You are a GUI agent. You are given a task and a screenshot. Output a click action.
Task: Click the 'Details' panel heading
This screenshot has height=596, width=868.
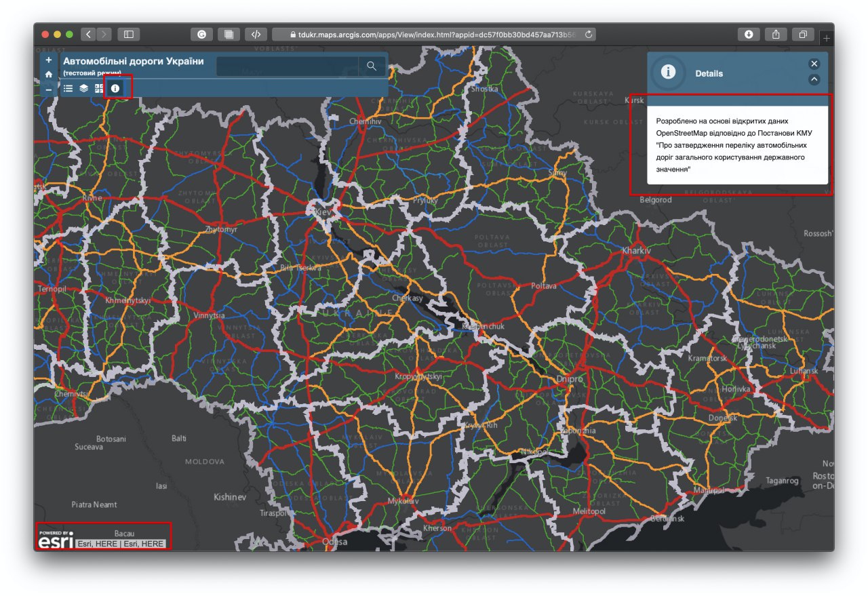tap(709, 73)
